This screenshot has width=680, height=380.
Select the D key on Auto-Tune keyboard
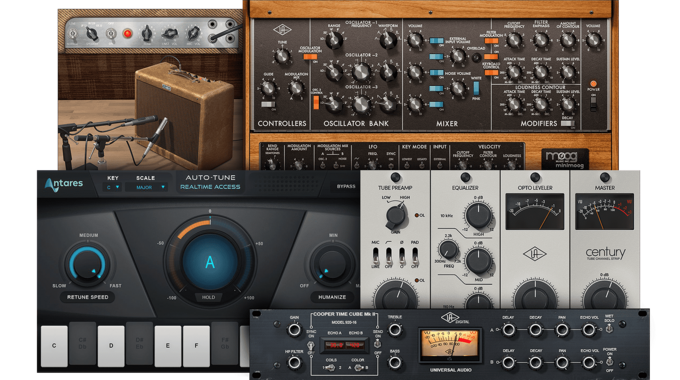point(111,346)
